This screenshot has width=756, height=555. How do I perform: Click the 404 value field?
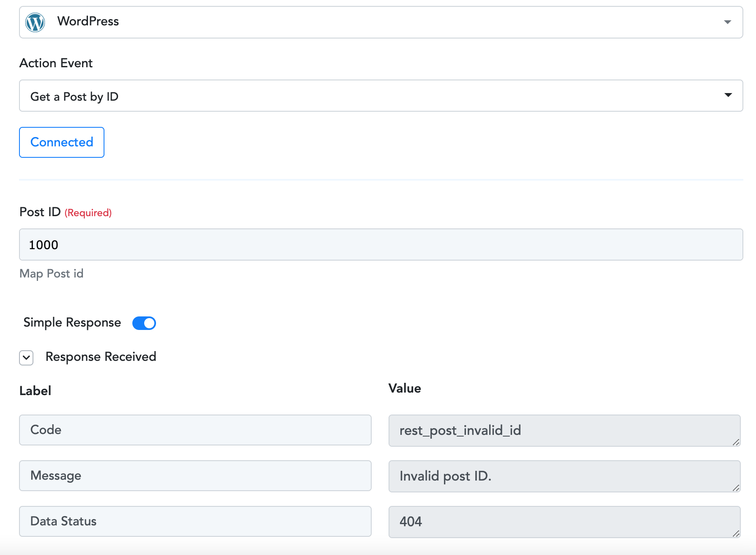pyautogui.click(x=564, y=522)
